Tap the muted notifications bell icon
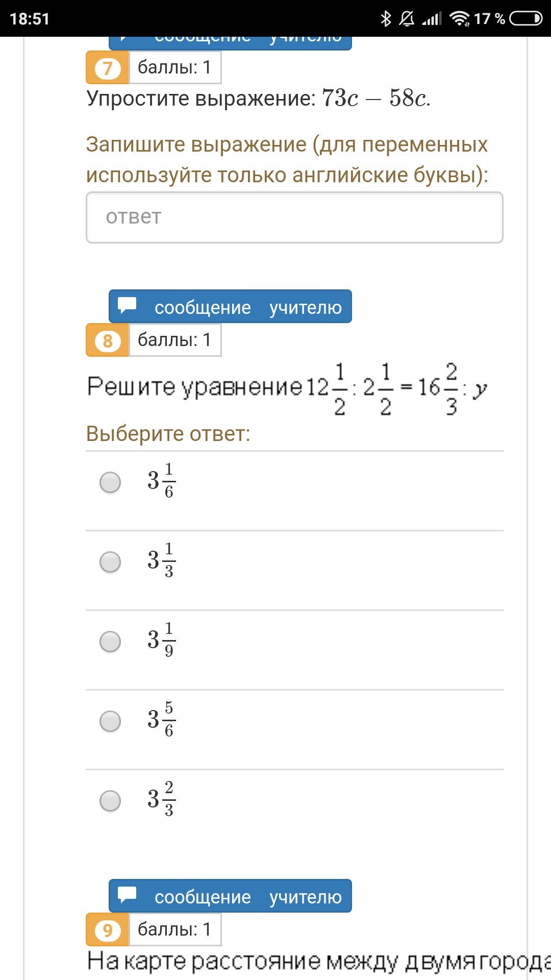The height and width of the screenshot is (980, 551). point(407,19)
